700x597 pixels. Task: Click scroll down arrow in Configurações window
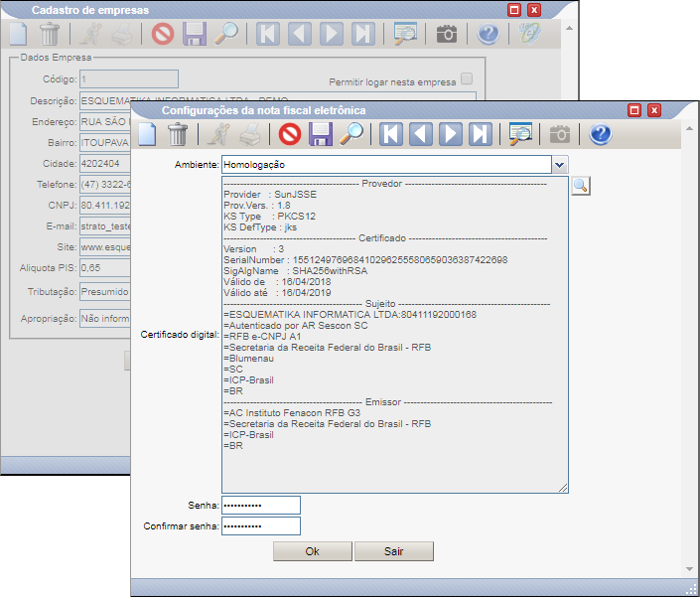tap(689, 569)
